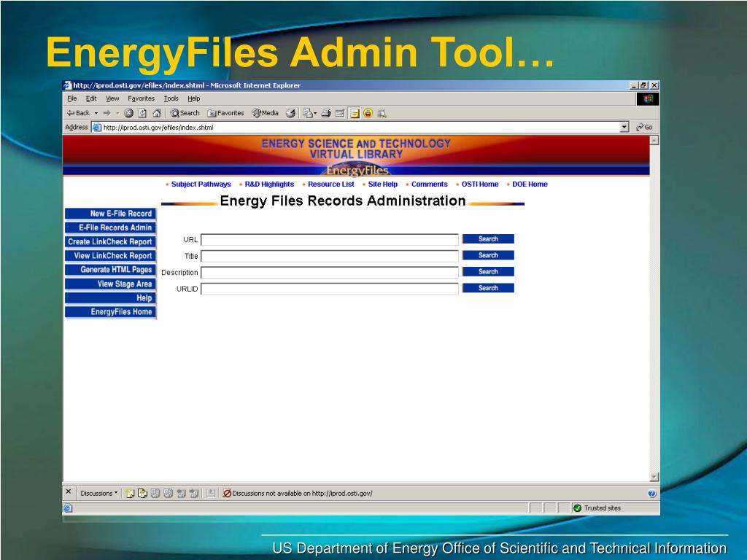
Task: Open the DOE Home link
Action: point(530,184)
